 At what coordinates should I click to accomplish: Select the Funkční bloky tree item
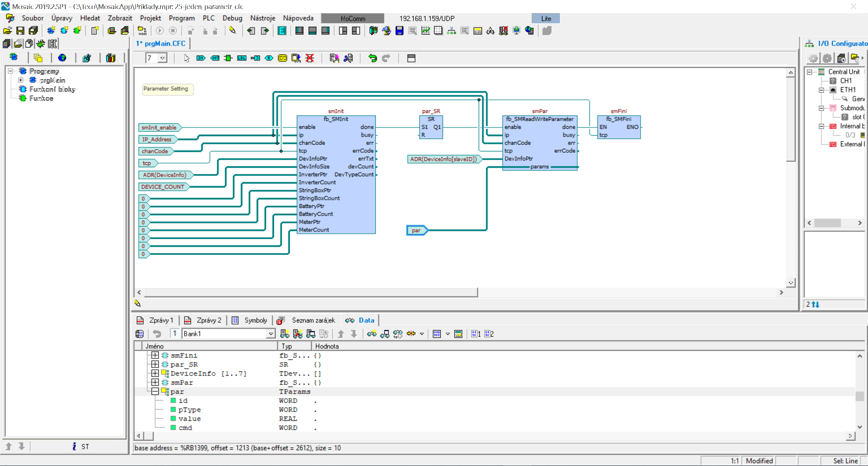pos(52,89)
